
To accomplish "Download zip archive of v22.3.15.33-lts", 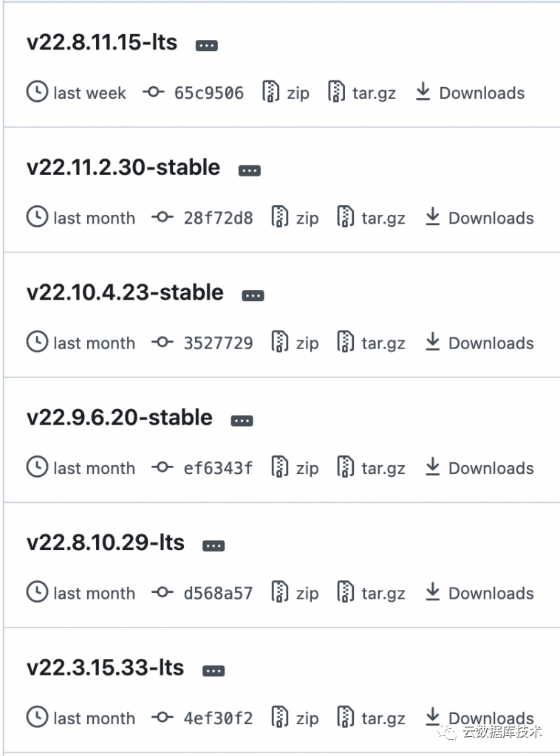I will click(x=307, y=718).
